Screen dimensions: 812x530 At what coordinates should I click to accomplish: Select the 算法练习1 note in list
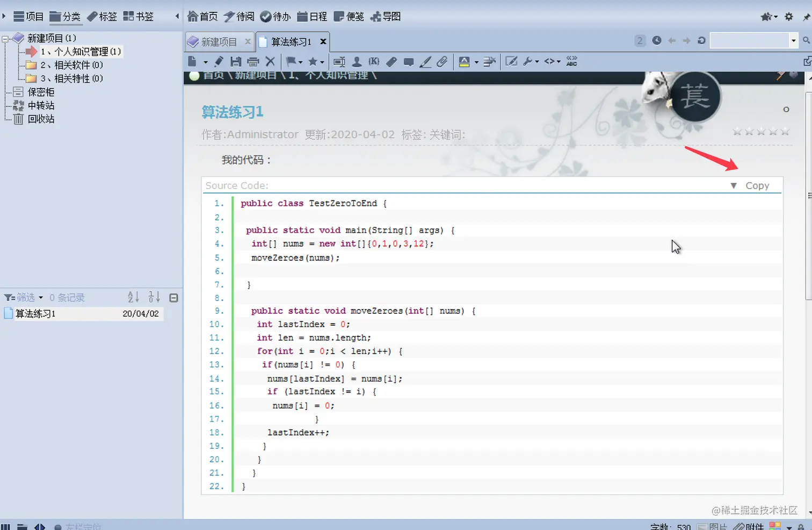pyautogui.click(x=83, y=313)
